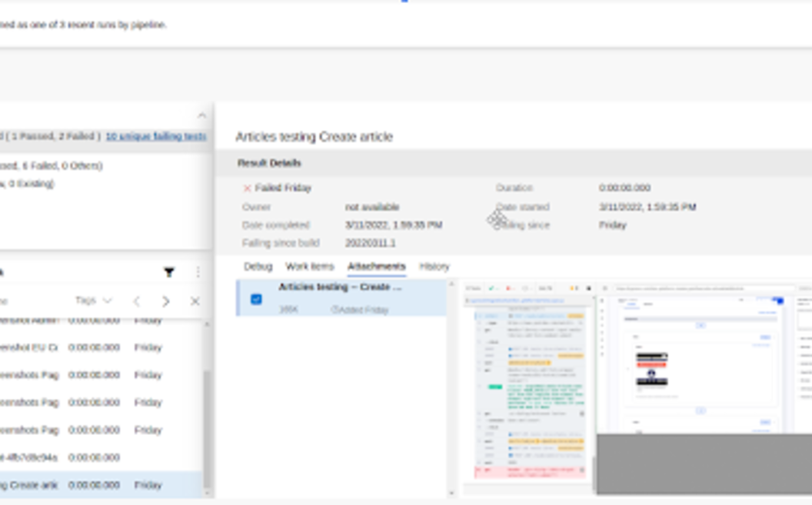Select the Attachments tab
This screenshot has width=812, height=505.
[376, 267]
